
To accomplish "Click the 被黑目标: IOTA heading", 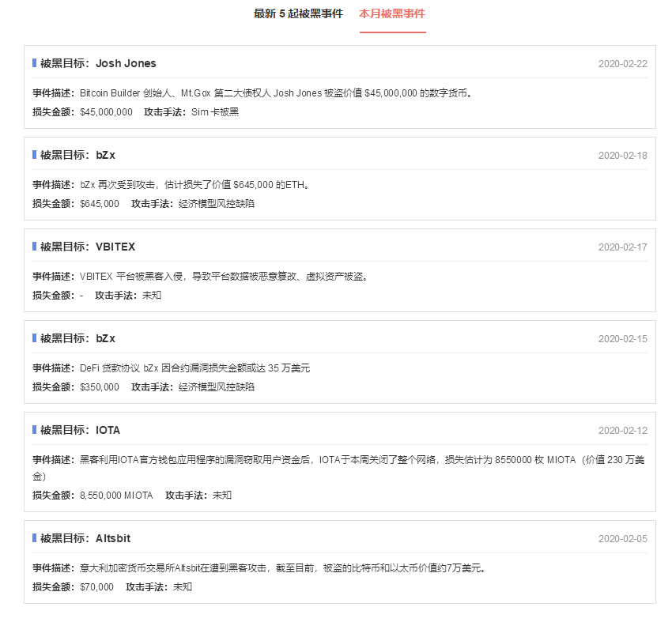I will click(x=80, y=430).
